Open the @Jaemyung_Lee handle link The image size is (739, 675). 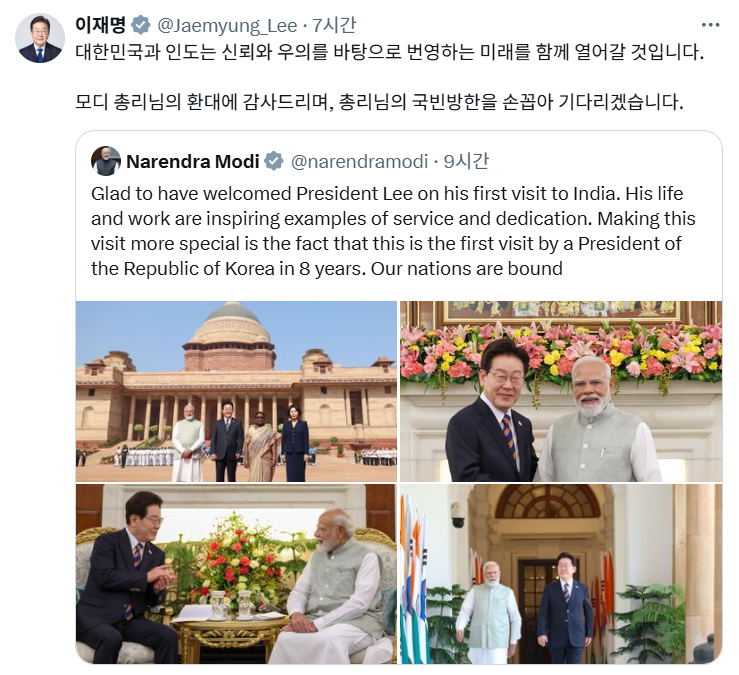coord(227,25)
